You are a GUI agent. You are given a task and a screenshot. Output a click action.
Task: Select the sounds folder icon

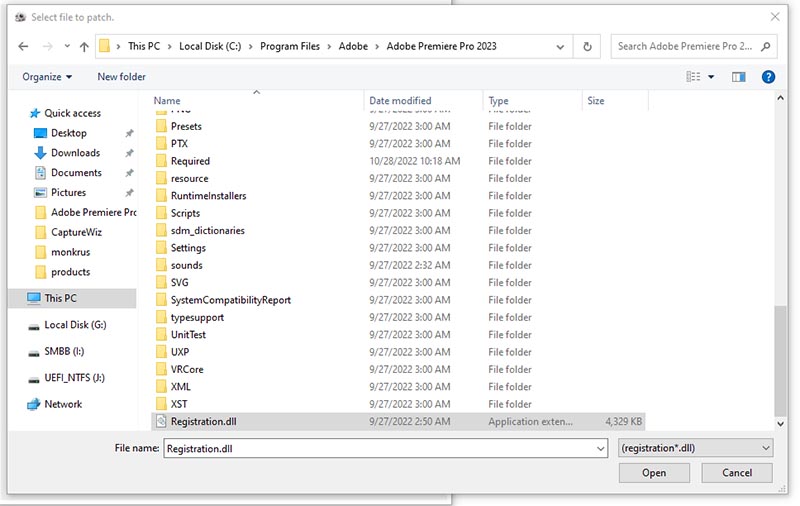tap(161, 265)
